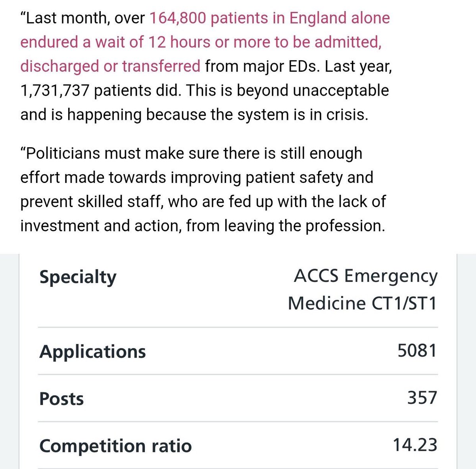Open the '164,800 patients in England alone' link
Image resolution: width=476 pixels, height=469 pixels.
tap(270, 18)
